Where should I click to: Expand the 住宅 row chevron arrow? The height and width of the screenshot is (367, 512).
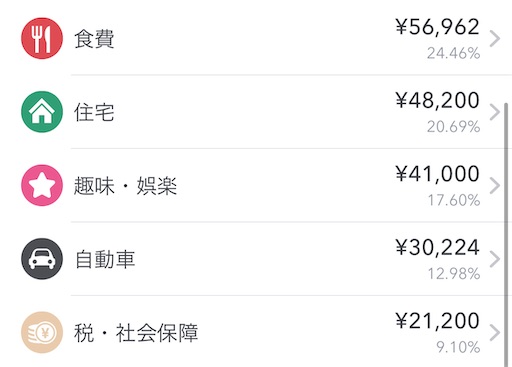click(x=495, y=112)
